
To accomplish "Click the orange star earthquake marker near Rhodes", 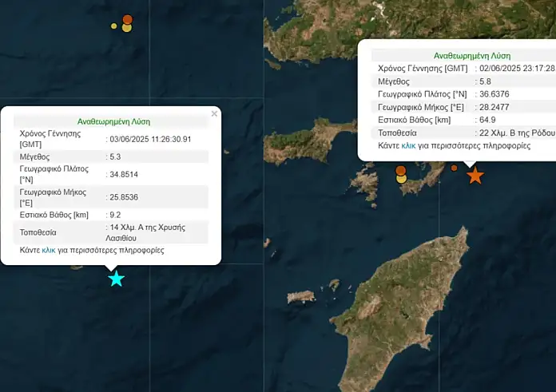I will [475, 175].
